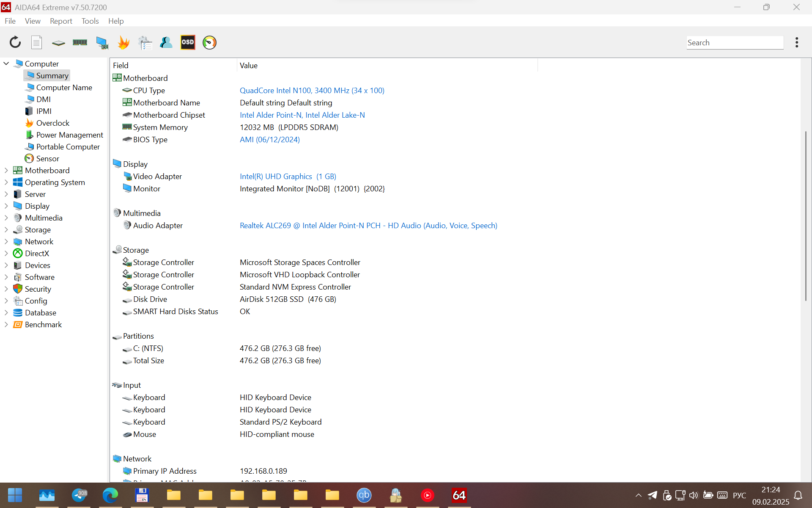Click the Value column header
This screenshot has width=812, height=508.
point(387,65)
